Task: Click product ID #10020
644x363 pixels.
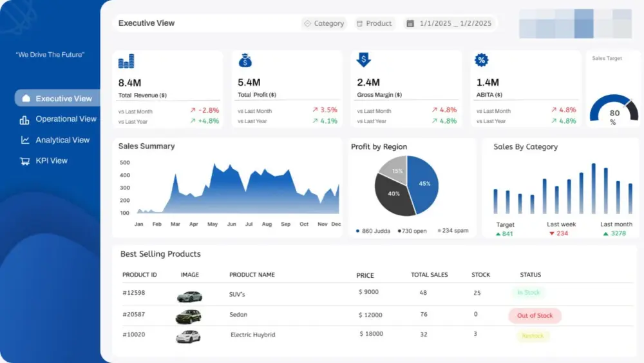Action: coord(133,335)
